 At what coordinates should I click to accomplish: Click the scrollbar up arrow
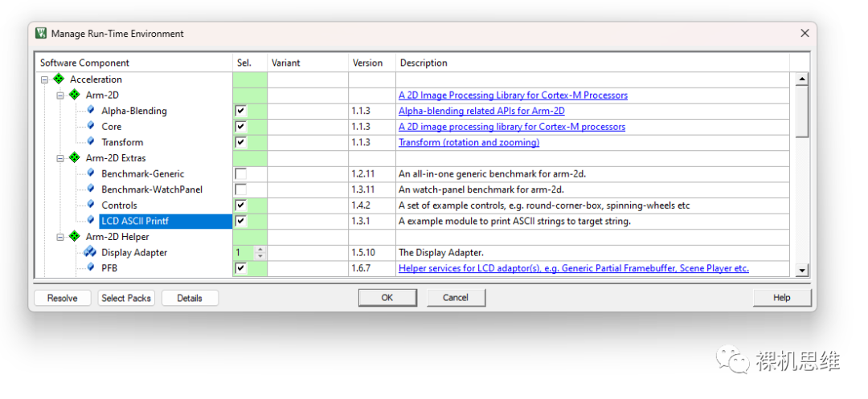801,79
